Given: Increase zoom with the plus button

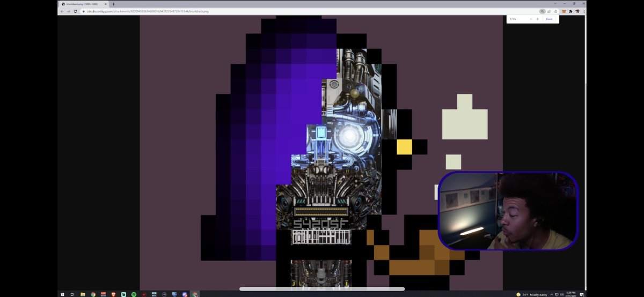Looking at the screenshot, I should [538, 19].
